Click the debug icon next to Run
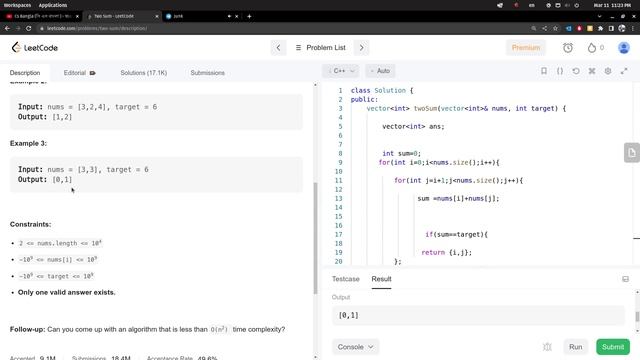 547,347
